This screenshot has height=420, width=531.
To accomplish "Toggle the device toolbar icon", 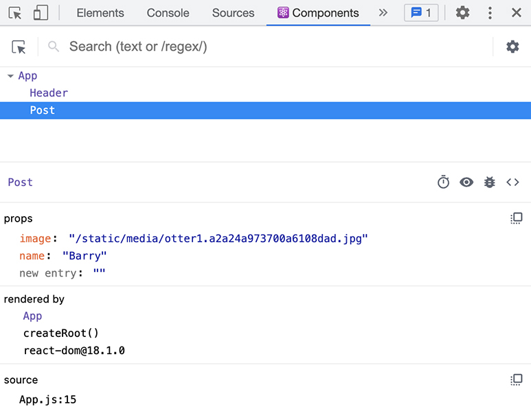I will (x=41, y=13).
